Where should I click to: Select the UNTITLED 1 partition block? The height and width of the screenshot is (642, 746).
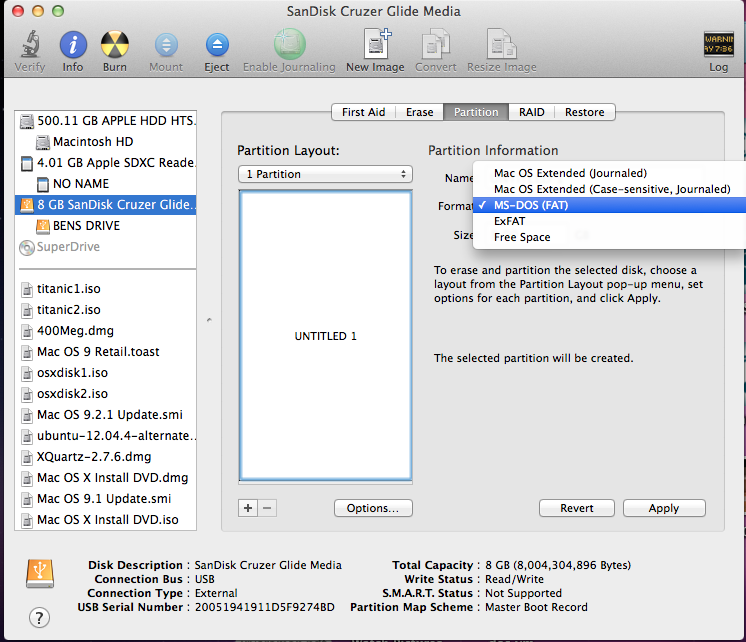tap(325, 336)
